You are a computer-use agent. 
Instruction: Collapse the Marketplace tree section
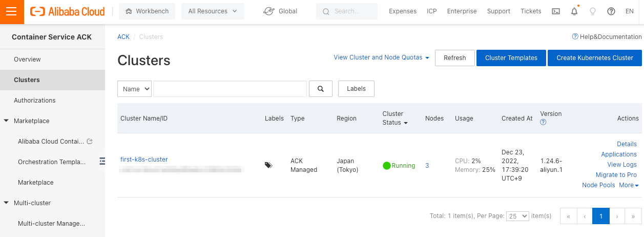pos(6,121)
